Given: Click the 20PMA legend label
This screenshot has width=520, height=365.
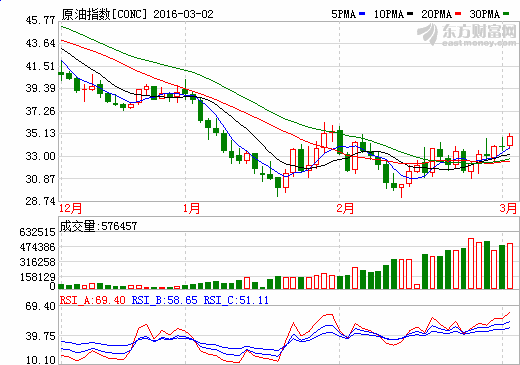Looking at the screenshot, I should coord(437,14).
